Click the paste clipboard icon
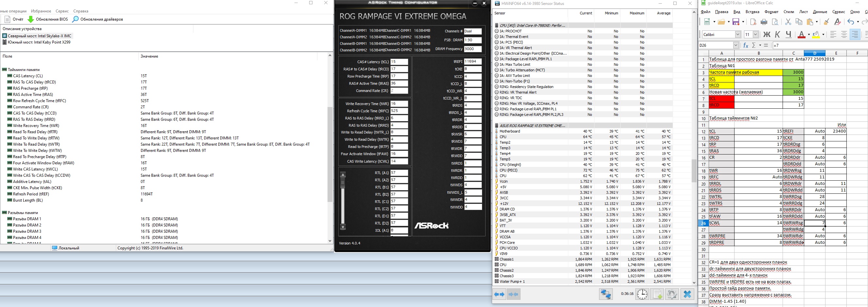This screenshot has width=868, height=307. 810,22
